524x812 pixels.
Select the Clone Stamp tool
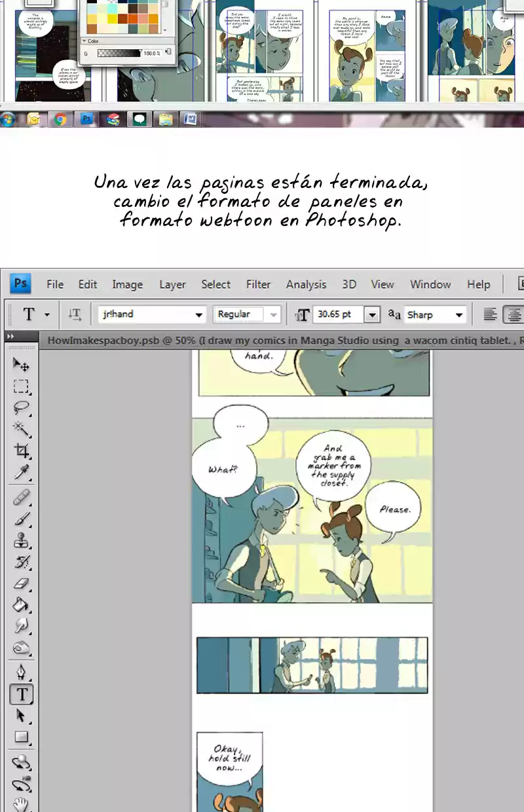[x=22, y=540]
